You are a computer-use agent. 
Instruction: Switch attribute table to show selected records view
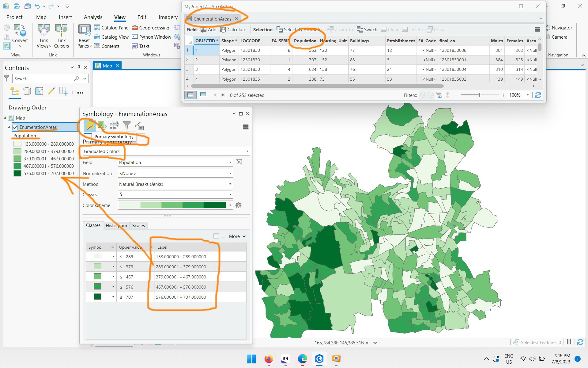tap(203, 95)
